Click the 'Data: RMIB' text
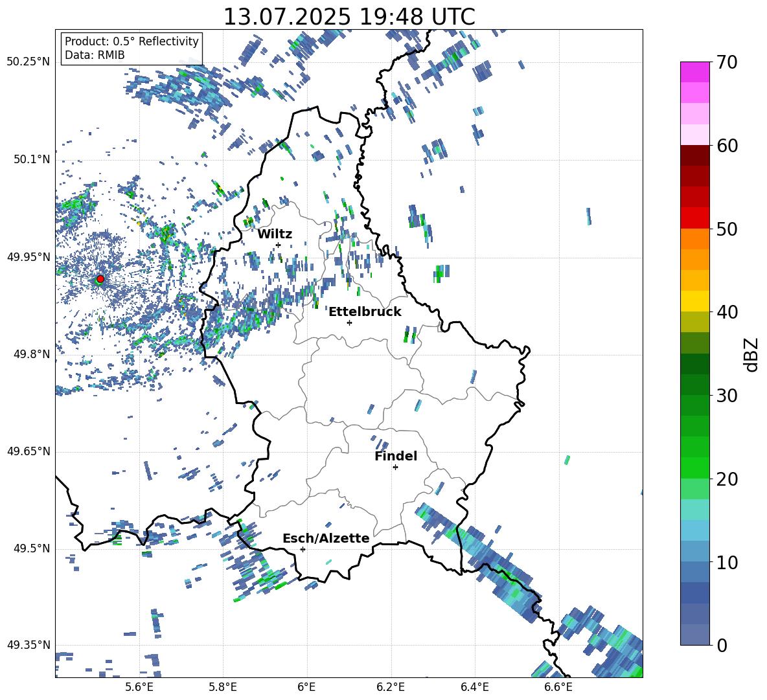This screenshot has height=700, width=767. coord(95,55)
